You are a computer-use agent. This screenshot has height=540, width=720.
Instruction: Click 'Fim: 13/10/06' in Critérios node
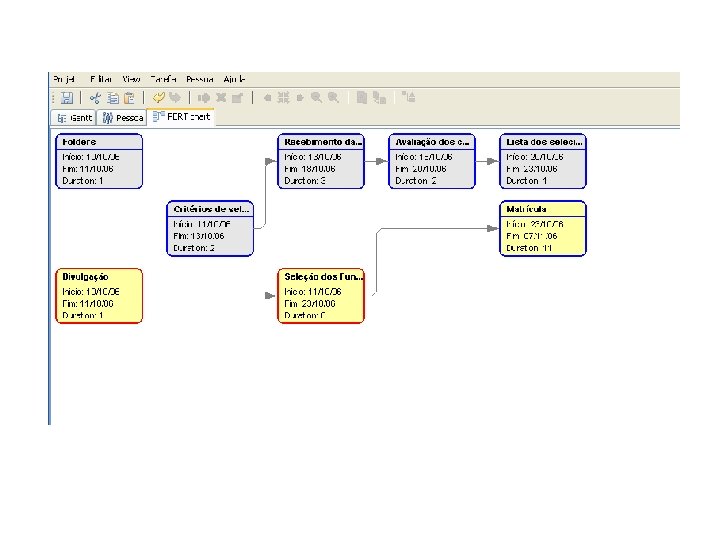pos(199,236)
